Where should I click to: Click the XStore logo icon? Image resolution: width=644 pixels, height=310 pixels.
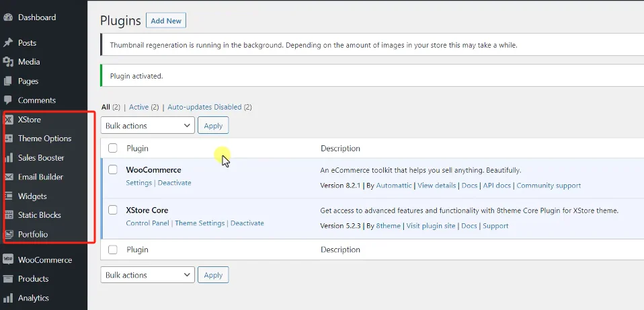(9, 120)
